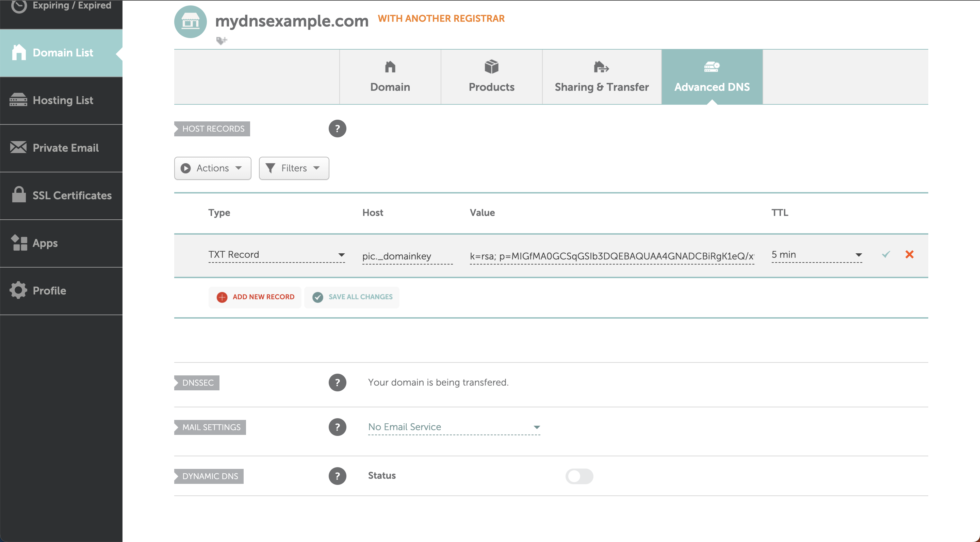Click the DNSSEC section label
The width and height of the screenshot is (980, 542).
tap(197, 383)
